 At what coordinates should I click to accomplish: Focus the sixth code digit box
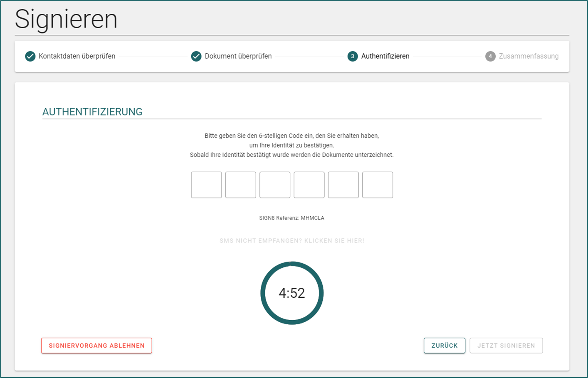(378, 185)
